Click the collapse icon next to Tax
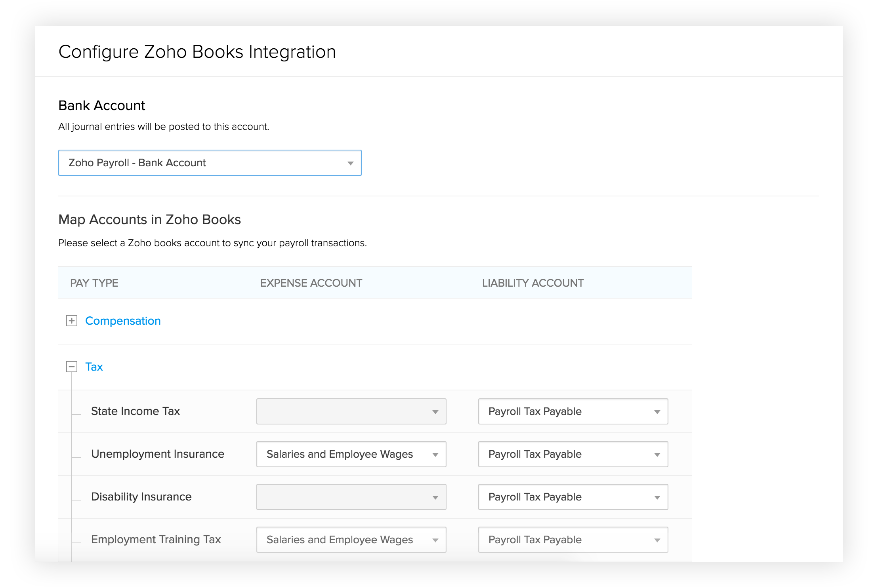 coord(72,367)
